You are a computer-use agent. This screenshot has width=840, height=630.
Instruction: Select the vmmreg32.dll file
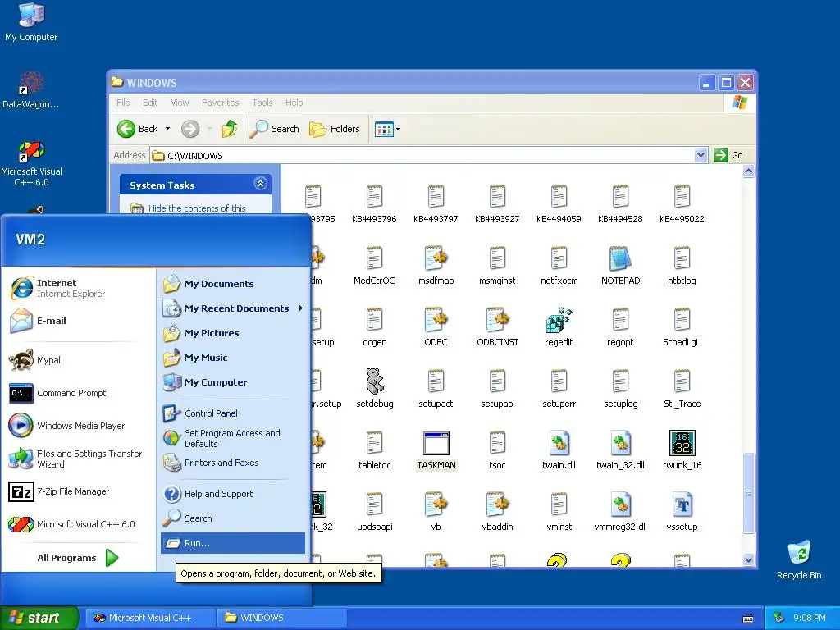pyautogui.click(x=620, y=504)
